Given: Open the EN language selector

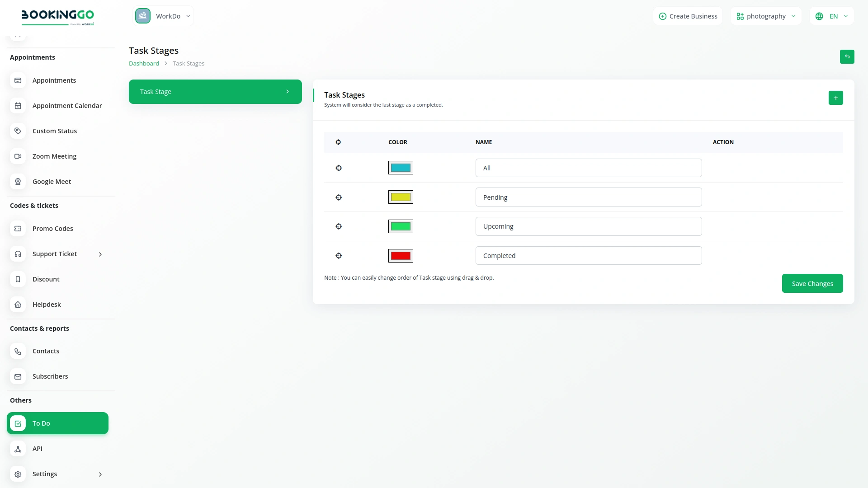Looking at the screenshot, I should coord(831,16).
